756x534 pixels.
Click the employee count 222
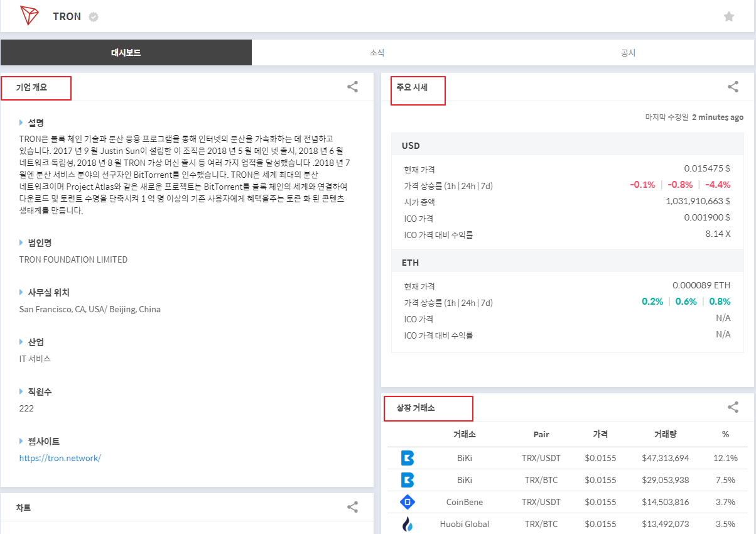(x=26, y=408)
